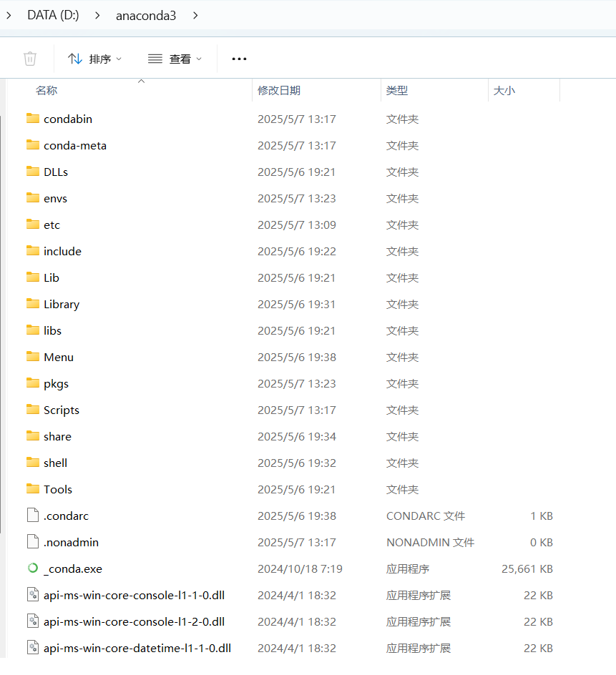Click the include folder name
This screenshot has height=675, width=616.
tap(62, 252)
